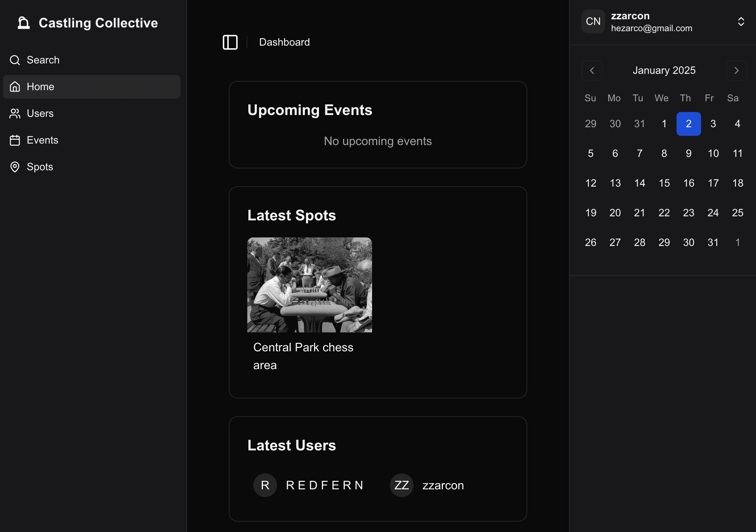Image resolution: width=756 pixels, height=532 pixels.
Task: Click the Home icon in sidebar
Action: (14, 86)
